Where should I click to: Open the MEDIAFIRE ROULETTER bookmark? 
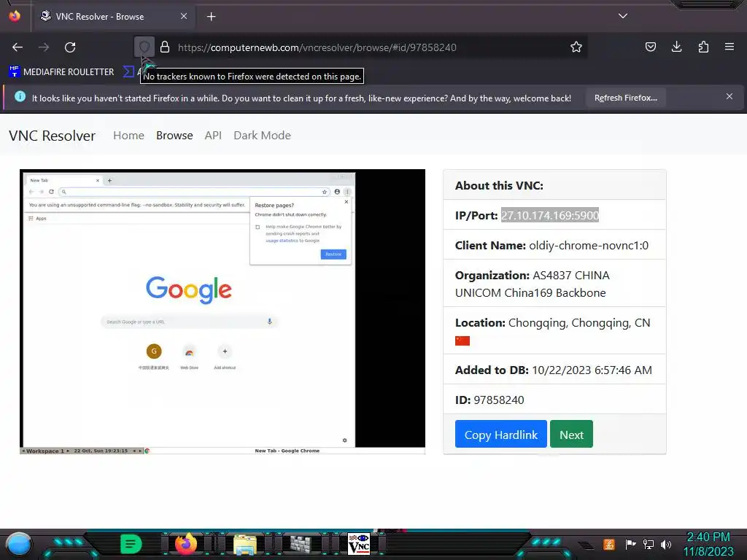coord(61,72)
